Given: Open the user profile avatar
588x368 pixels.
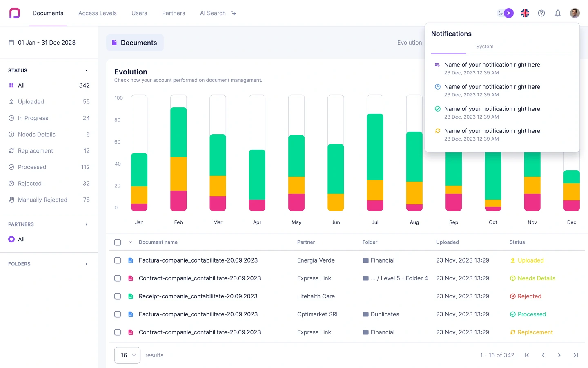Looking at the screenshot, I should pyautogui.click(x=575, y=13).
